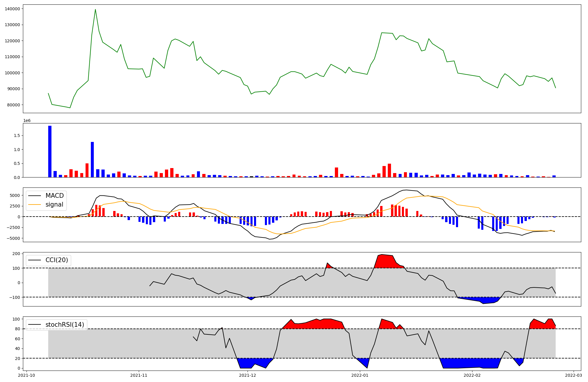Click the 140000 price axis label

pyautogui.click(x=12, y=9)
